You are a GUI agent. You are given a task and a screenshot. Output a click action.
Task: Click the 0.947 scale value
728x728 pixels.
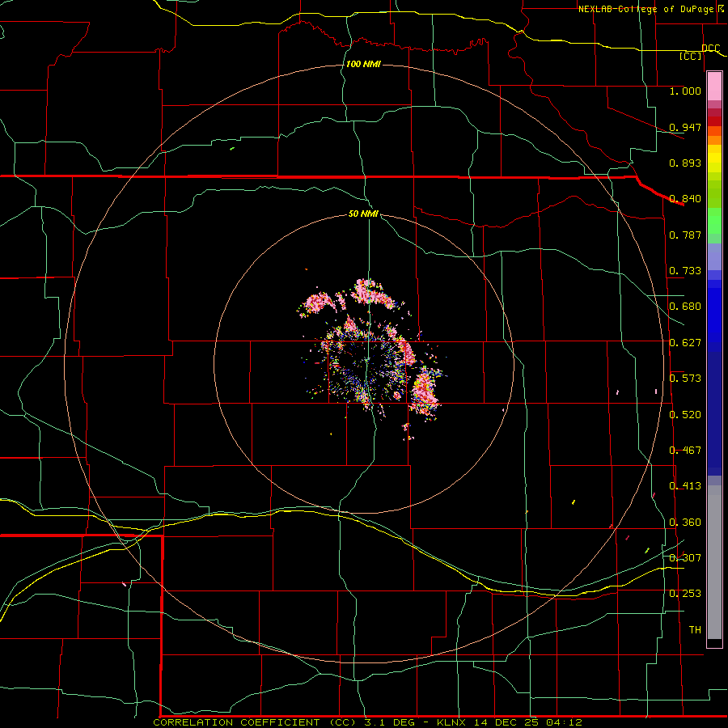pos(685,127)
